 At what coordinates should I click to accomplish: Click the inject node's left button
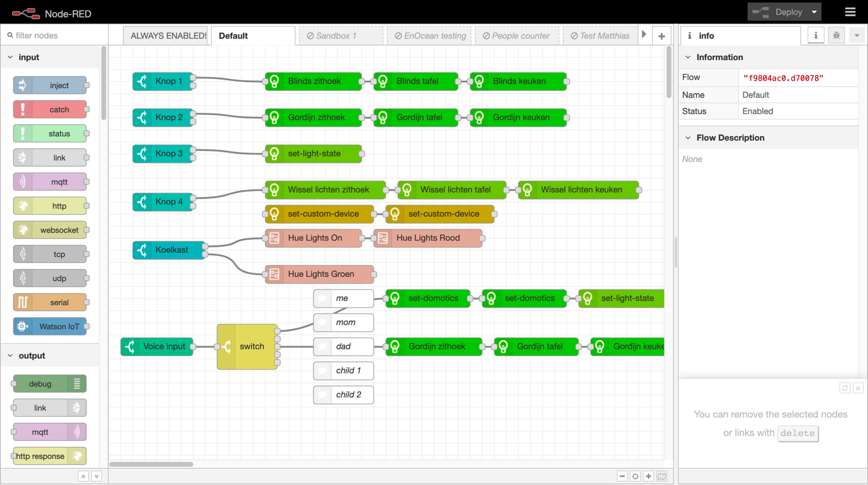click(x=22, y=85)
